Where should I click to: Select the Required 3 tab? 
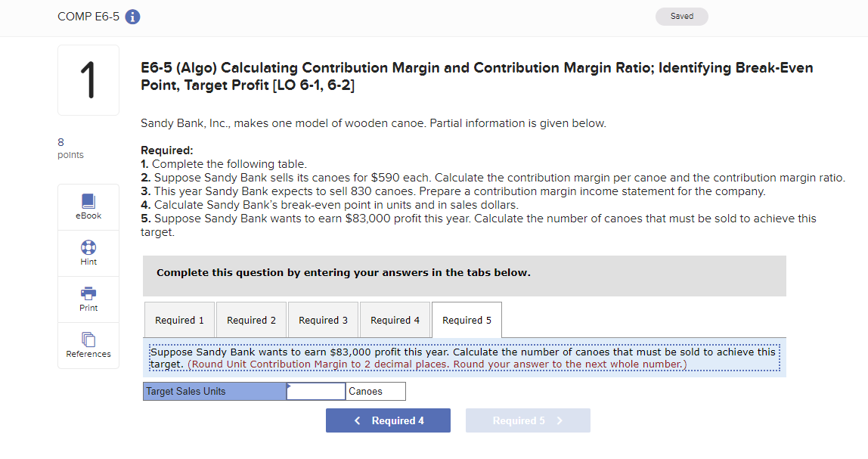(x=323, y=319)
